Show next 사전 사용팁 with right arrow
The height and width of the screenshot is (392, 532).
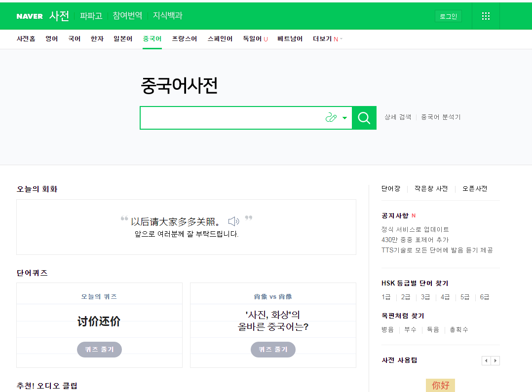495,360
